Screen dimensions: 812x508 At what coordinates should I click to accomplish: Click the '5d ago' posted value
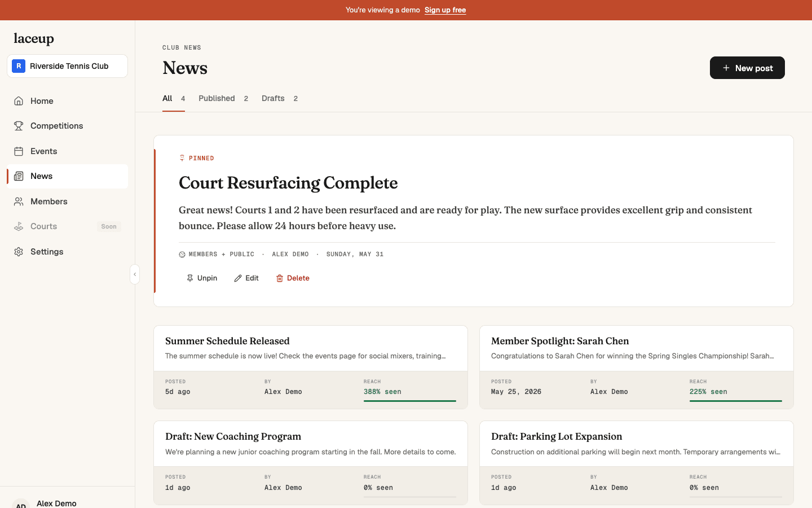click(x=178, y=392)
